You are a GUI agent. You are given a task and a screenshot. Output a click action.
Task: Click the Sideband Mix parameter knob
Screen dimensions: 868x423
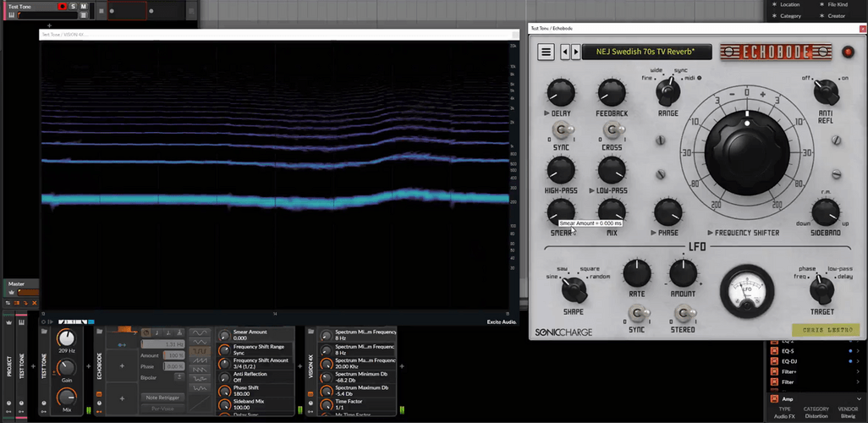224,404
